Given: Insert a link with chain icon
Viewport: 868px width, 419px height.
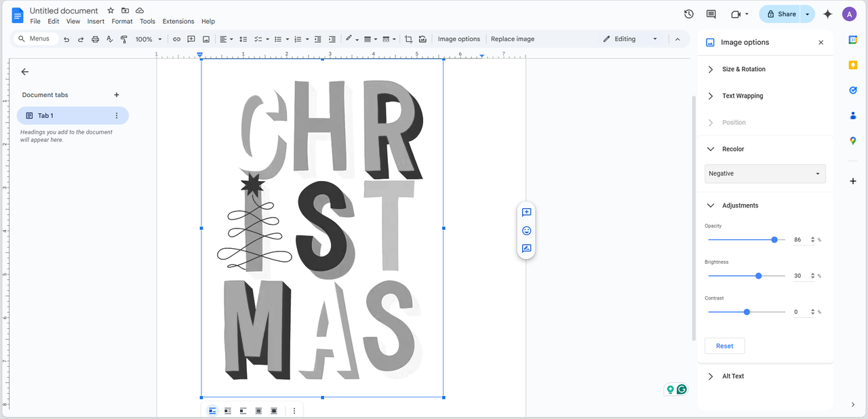Looking at the screenshot, I should click(x=176, y=39).
